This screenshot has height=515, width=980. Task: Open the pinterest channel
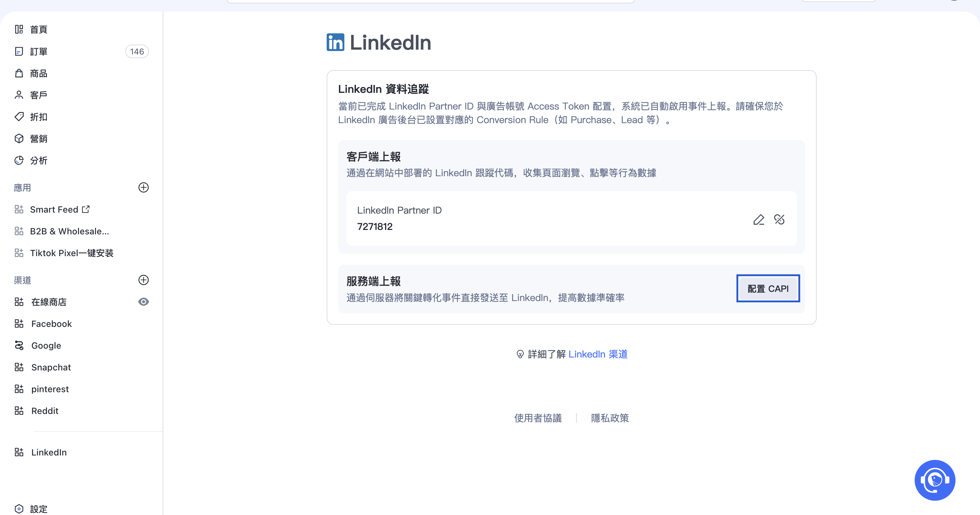(50, 389)
